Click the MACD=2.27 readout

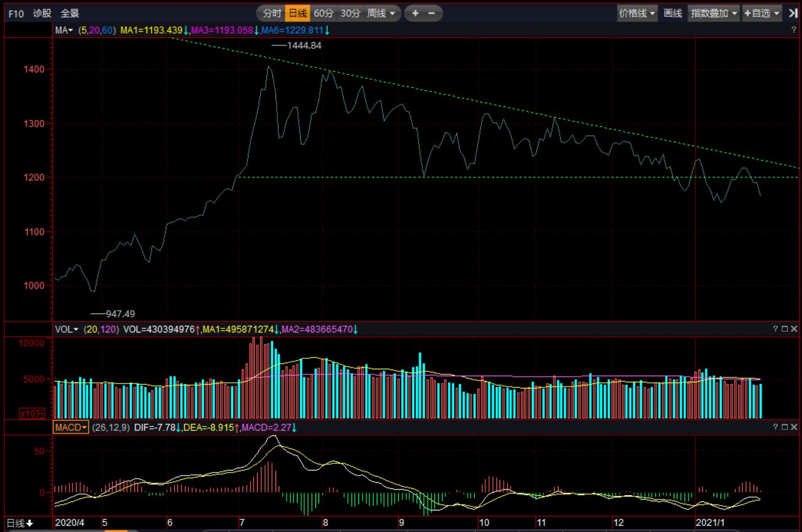pyautogui.click(x=269, y=426)
